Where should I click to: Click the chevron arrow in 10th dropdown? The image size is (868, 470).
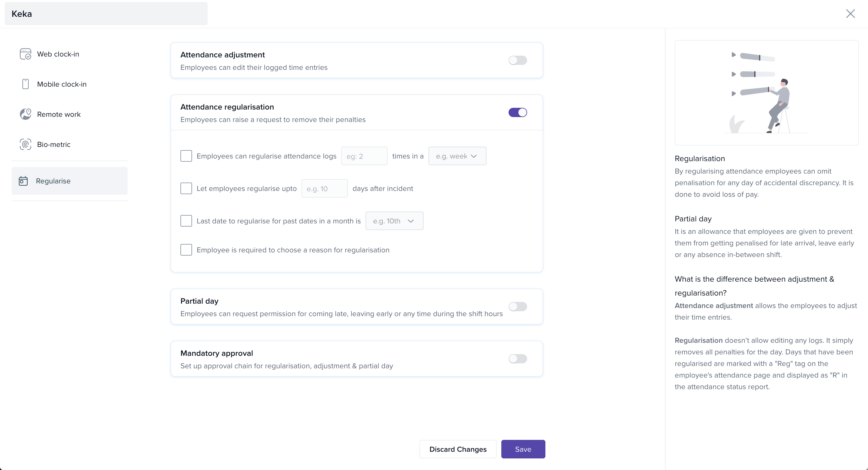tap(411, 221)
